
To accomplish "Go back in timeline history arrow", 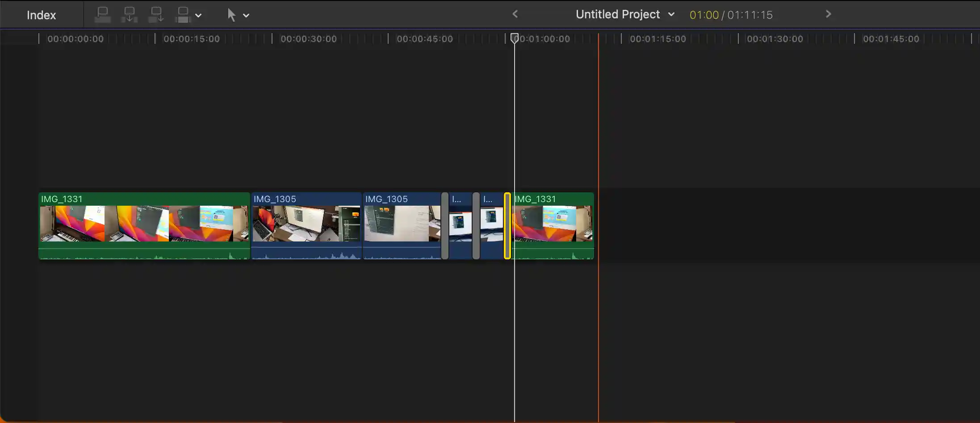I will 515,14.
